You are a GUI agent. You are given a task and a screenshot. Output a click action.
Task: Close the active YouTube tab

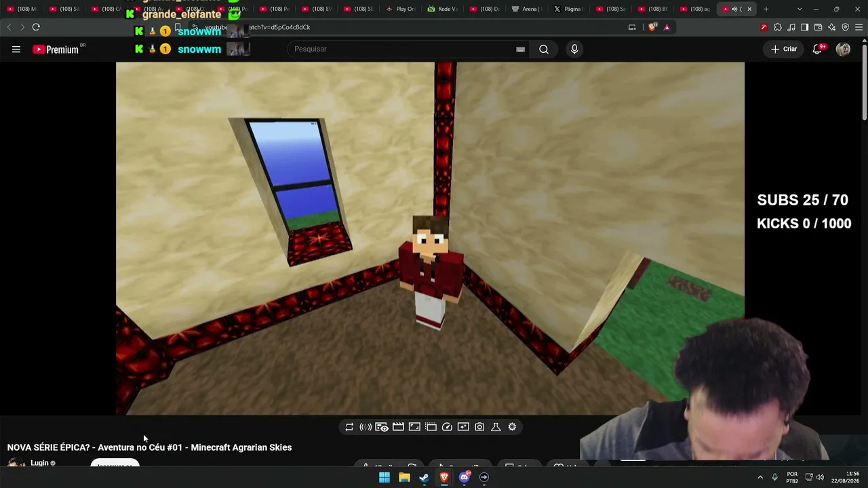click(x=749, y=9)
